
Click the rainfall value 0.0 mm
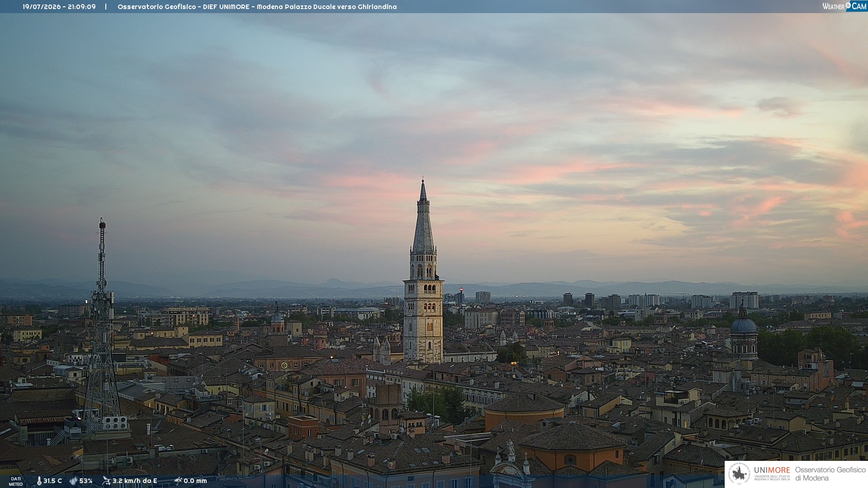(x=195, y=481)
